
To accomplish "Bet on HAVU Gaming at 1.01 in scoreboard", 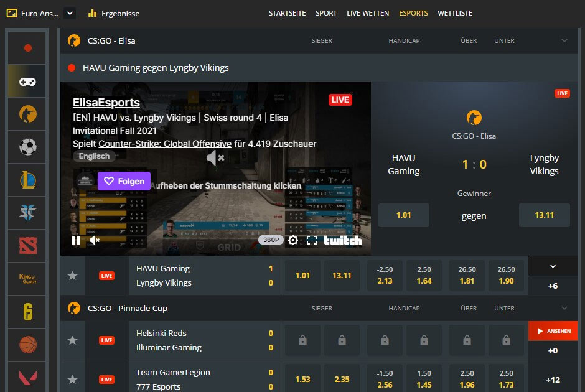I will 404,215.
